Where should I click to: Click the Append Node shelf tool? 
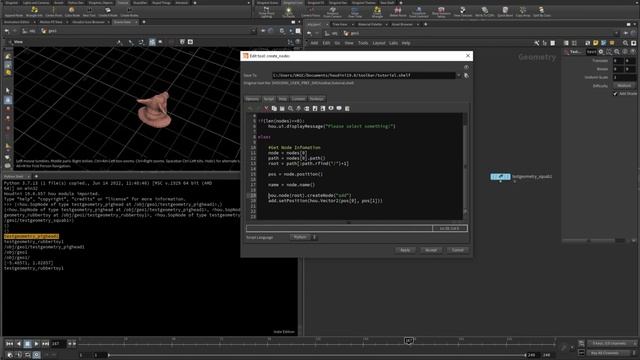pos(13,11)
